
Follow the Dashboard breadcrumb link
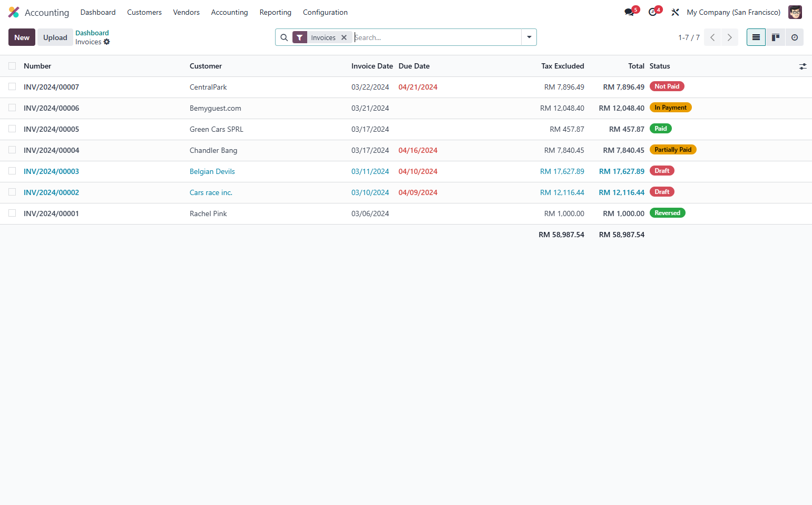(92, 33)
